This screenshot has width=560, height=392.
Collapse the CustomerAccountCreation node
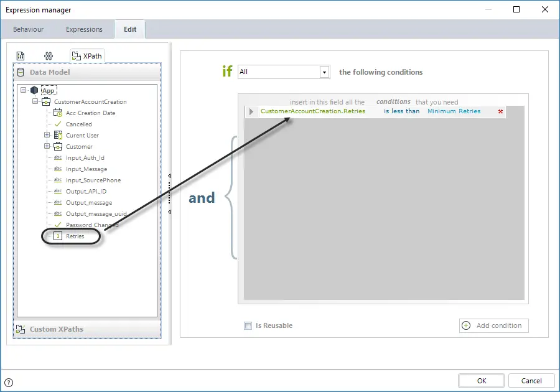(x=35, y=101)
